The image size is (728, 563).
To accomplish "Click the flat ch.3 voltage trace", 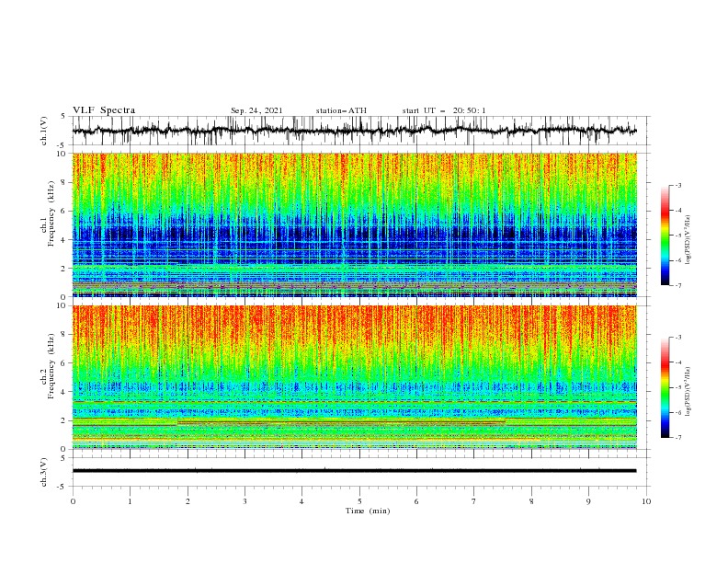I will 355,471.
